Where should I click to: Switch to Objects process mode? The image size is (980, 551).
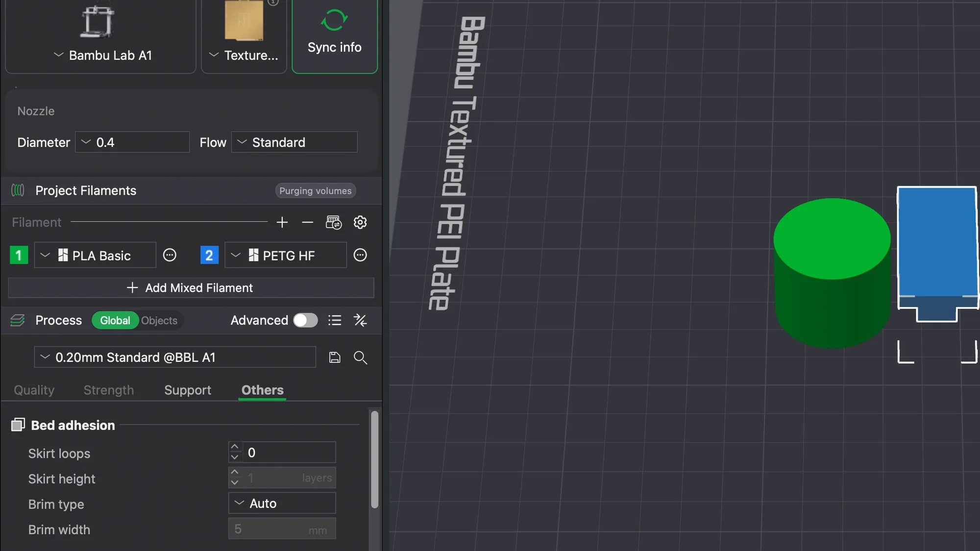point(159,320)
